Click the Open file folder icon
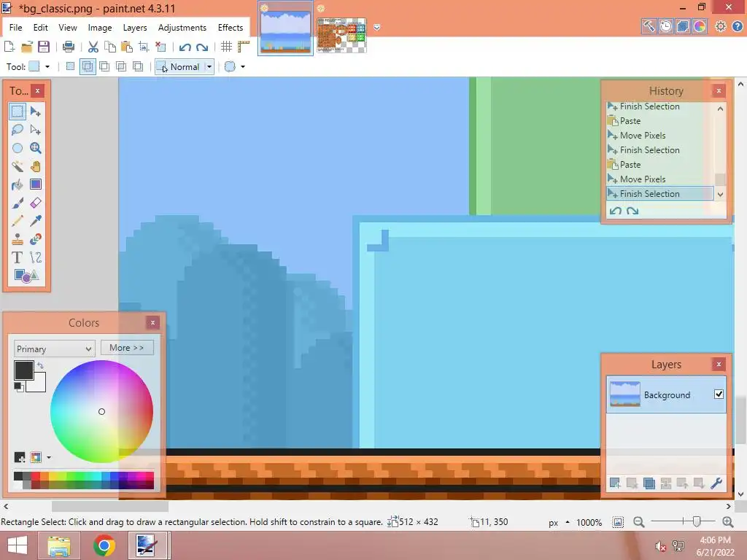The width and height of the screenshot is (747, 560). (27, 47)
